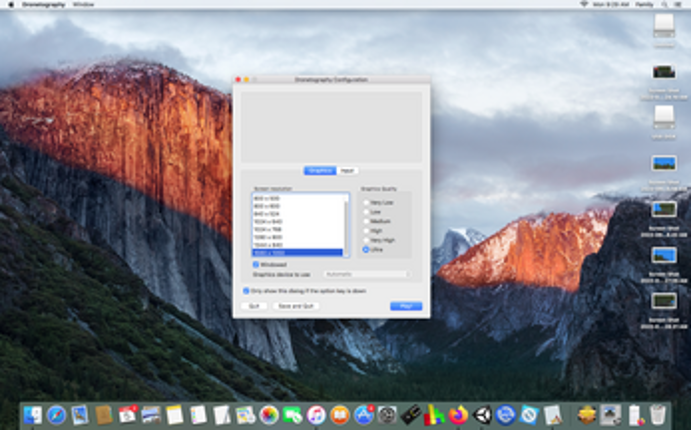Click Save and Quit
Screen dimensions: 691x430
[x=296, y=306]
